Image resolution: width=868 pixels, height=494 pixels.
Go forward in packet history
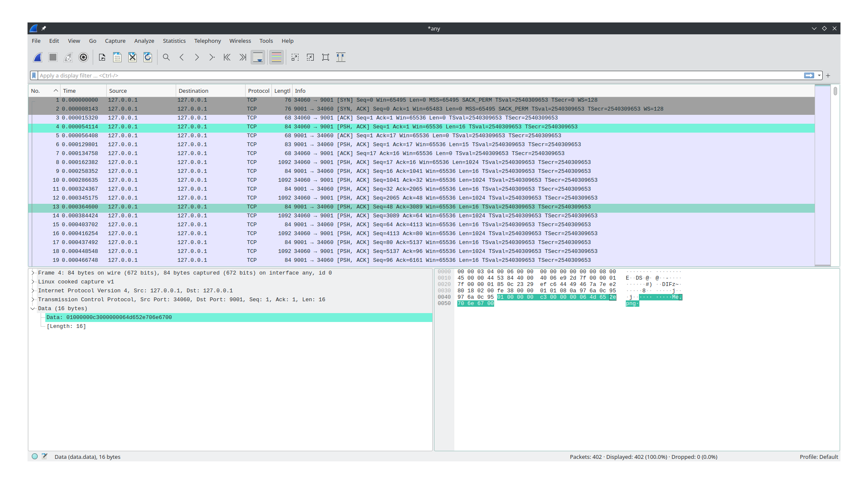coord(197,57)
